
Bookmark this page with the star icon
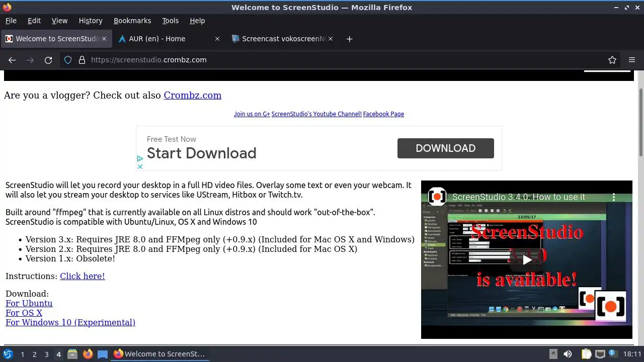click(x=612, y=60)
